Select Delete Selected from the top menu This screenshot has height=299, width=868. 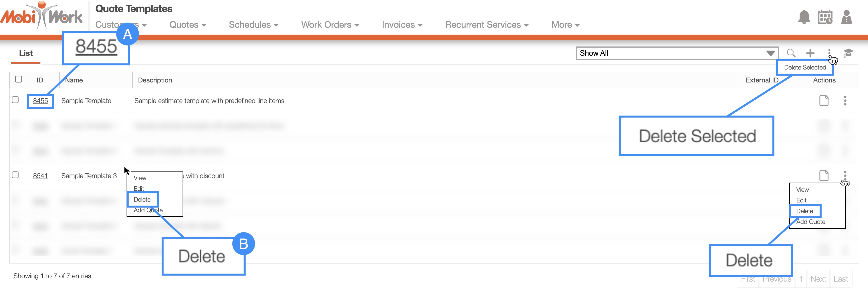point(805,67)
